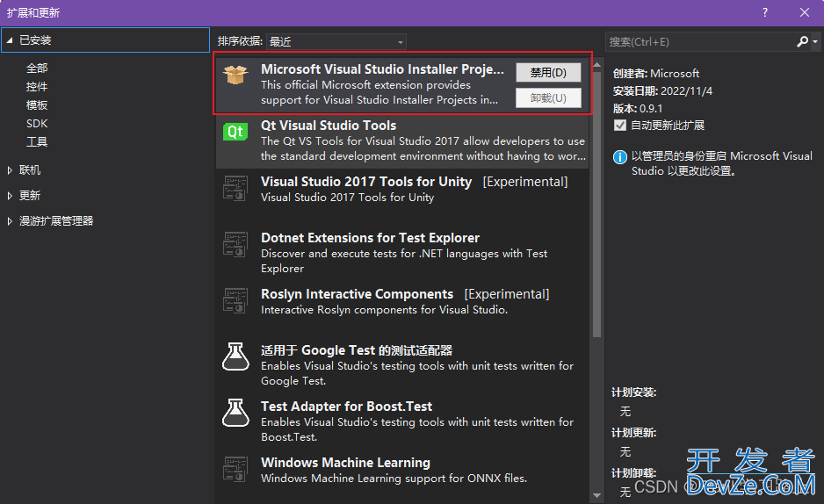Select Dotnet Extensions for Test Explorer title
The image size is (824, 504).
[x=370, y=238]
